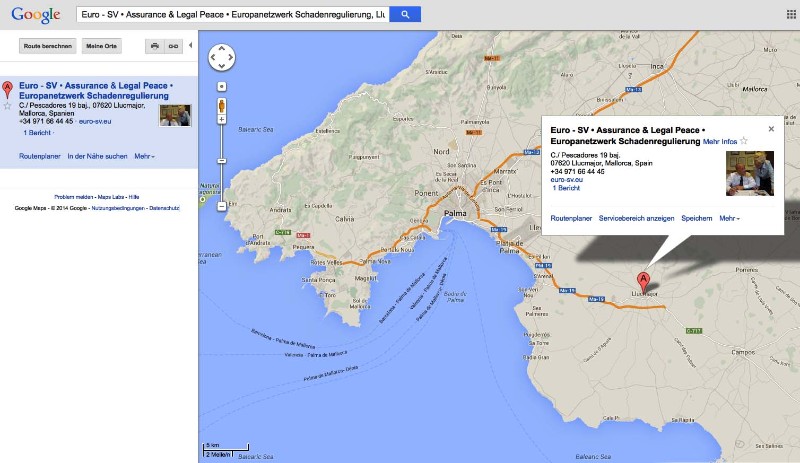This screenshot has width=800, height=463.
Task: Expand Mehr dropdown in the popup
Action: (x=729, y=218)
